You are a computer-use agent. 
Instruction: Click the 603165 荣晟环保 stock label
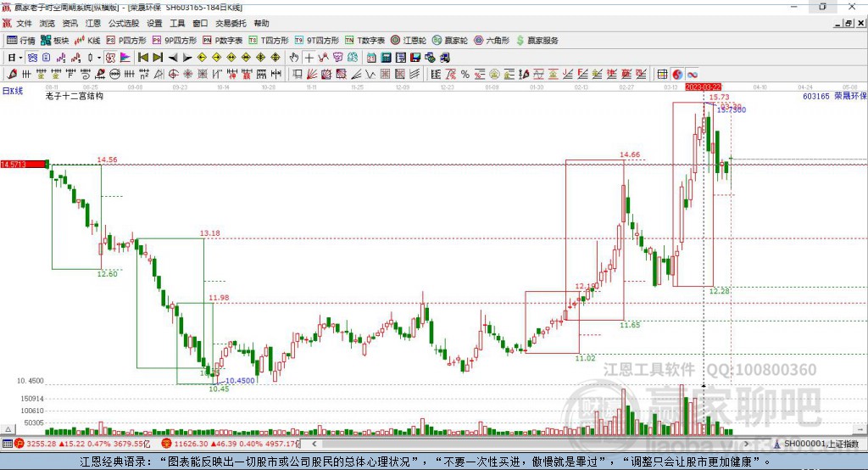(835, 96)
